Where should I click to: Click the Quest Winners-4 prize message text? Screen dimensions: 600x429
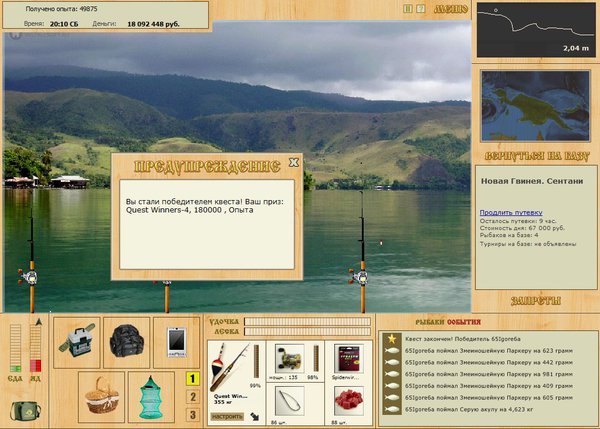coord(205,206)
